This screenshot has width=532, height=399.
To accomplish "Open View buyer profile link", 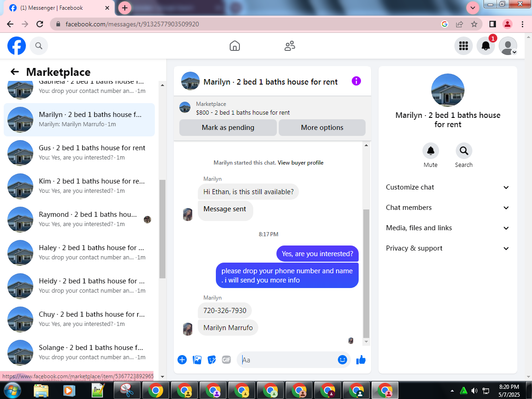I will point(300,163).
